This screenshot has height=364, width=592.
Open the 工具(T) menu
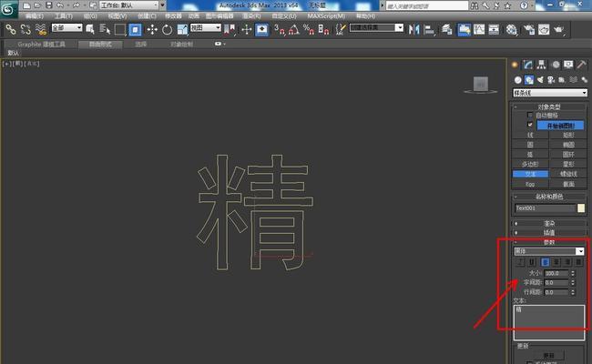pos(64,15)
